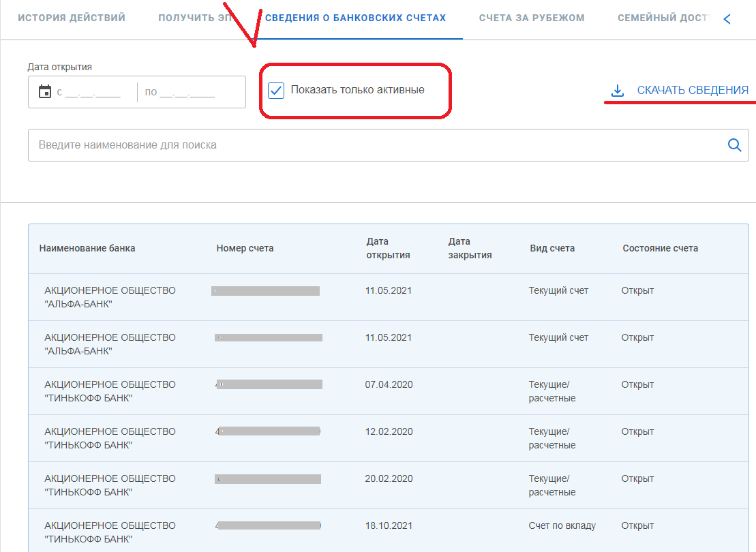Select the opening date 18.10.2021 cell
The image size is (756, 552).
pos(389,525)
